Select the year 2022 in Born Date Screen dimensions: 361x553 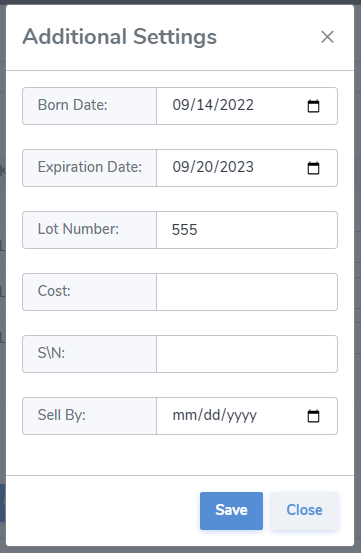pyautogui.click(x=237, y=105)
